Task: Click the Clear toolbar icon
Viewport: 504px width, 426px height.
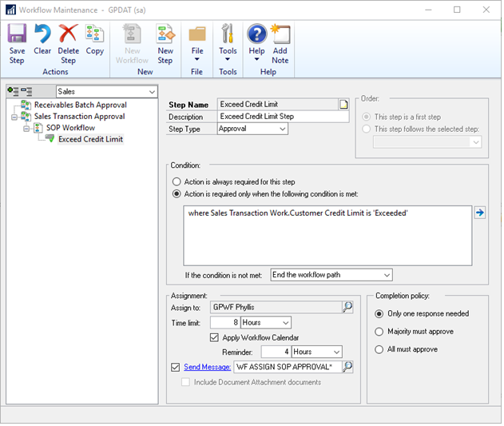Action: 42,35
